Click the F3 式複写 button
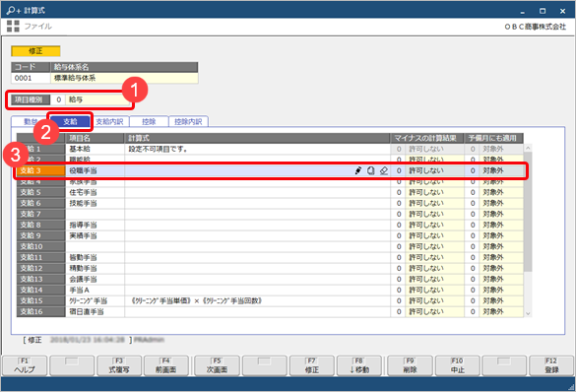The width and height of the screenshot is (576, 392). pos(119,365)
